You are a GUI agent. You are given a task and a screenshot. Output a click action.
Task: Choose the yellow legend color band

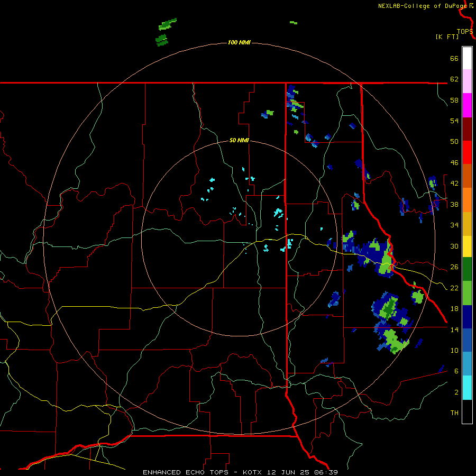tap(467, 246)
